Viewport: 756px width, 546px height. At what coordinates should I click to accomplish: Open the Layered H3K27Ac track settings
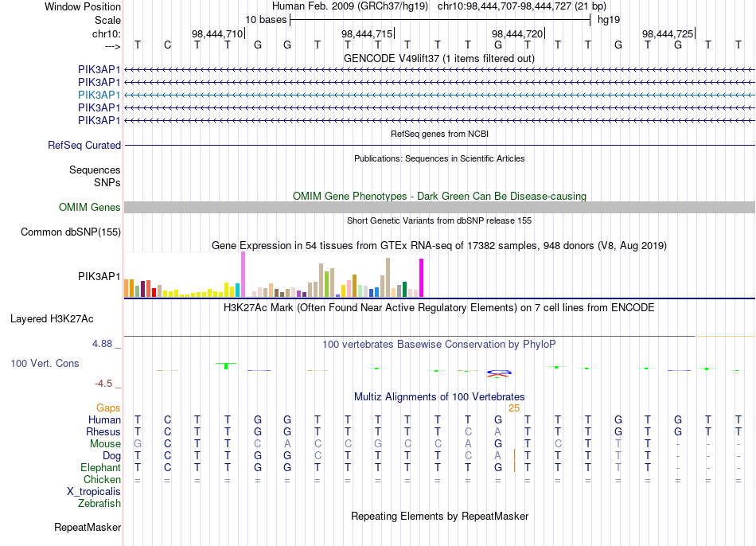click(x=52, y=319)
